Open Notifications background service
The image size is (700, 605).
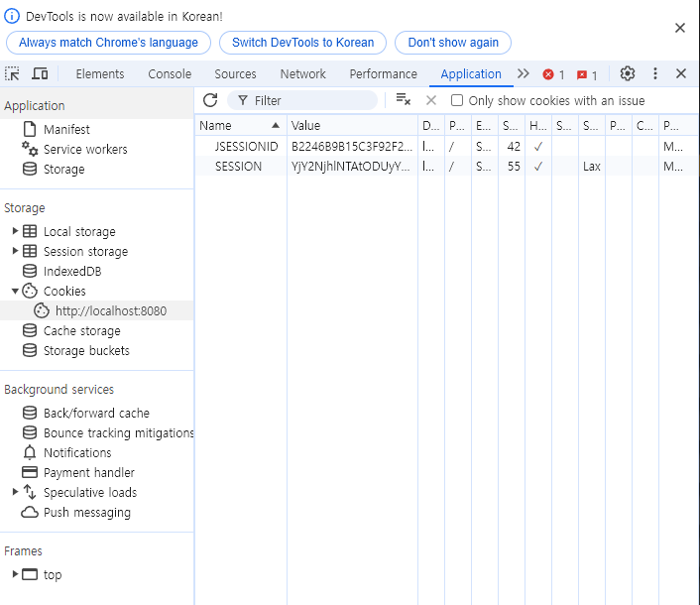[x=77, y=452]
